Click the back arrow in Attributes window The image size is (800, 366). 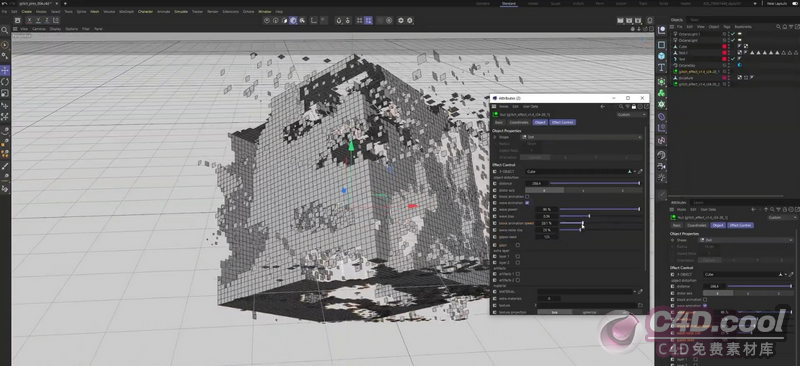click(603, 107)
